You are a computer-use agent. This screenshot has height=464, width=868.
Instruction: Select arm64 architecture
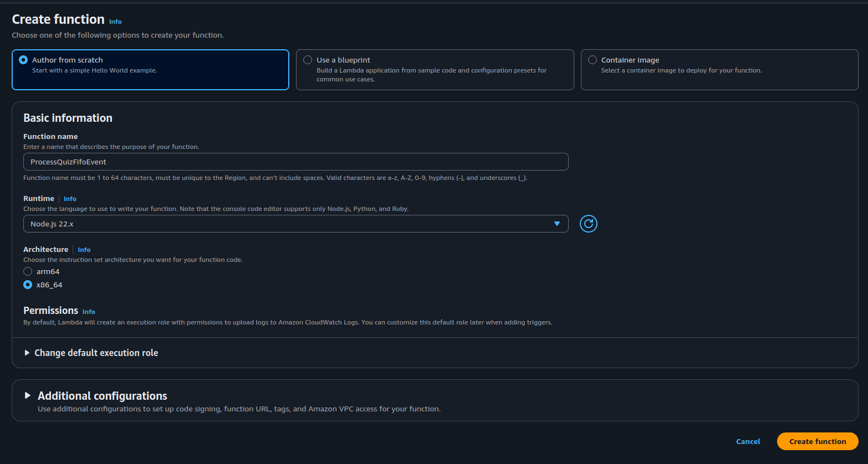pyautogui.click(x=28, y=271)
